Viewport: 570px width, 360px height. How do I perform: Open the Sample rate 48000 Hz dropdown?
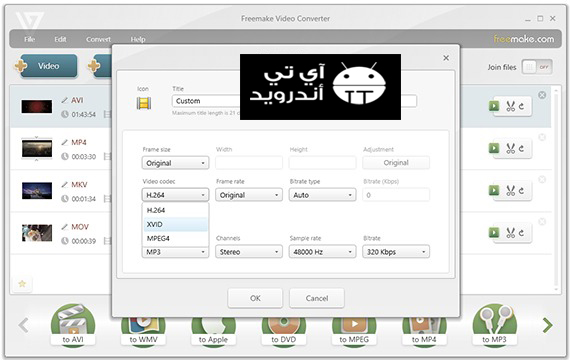322,252
